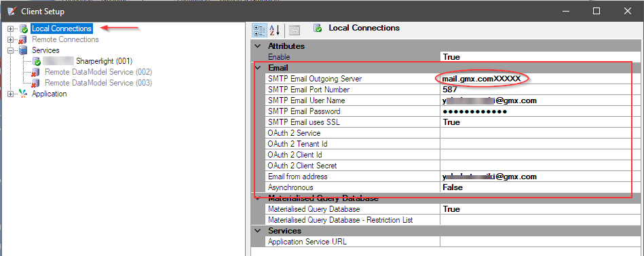Collapse the Services property category
Image resolution: width=644 pixels, height=256 pixels.
[258, 230]
